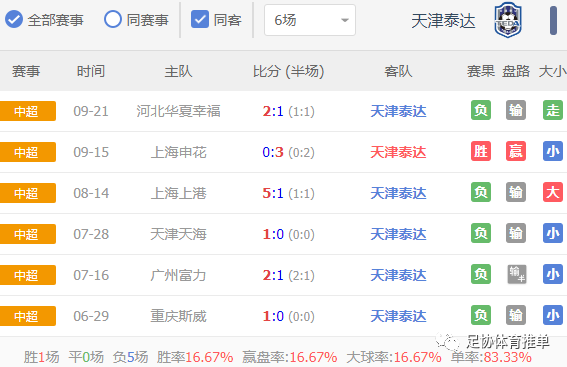Click the 单率:83.33% summary value

pos(491,357)
